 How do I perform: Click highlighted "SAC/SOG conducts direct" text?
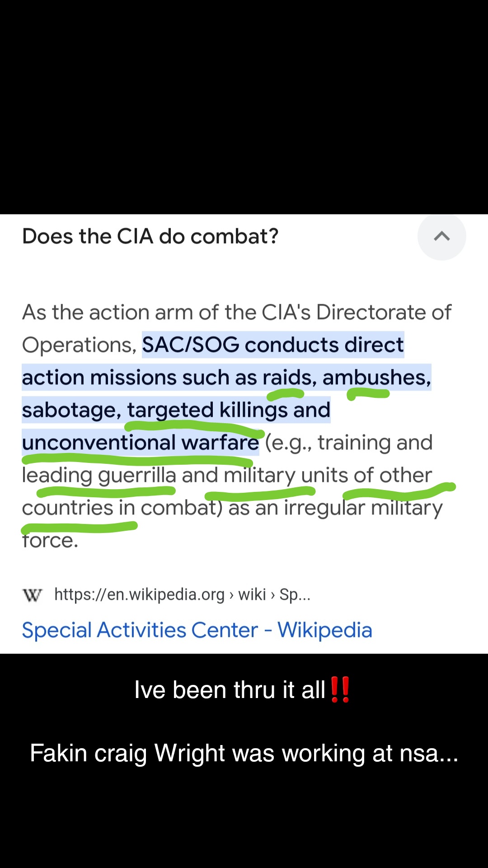273,344
